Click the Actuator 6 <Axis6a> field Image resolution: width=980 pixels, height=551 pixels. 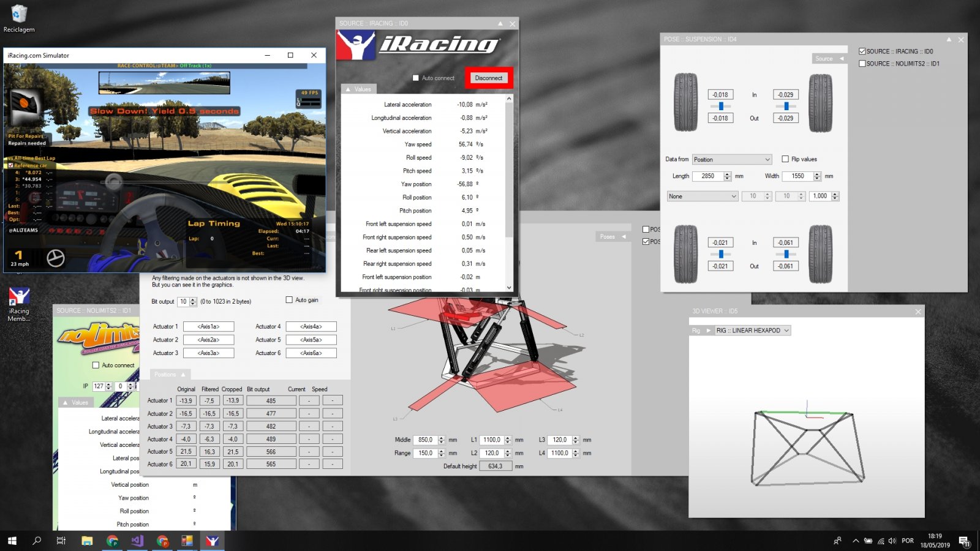tap(311, 353)
